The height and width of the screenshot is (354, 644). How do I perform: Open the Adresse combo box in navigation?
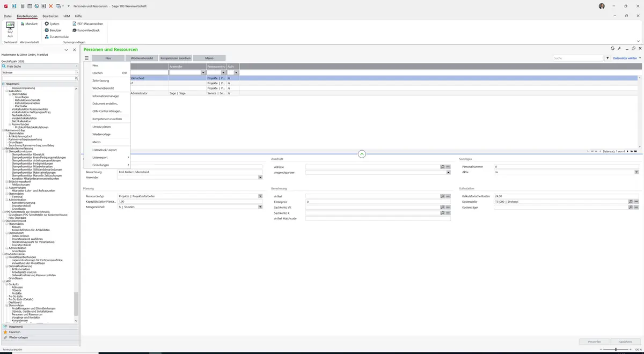(x=77, y=72)
